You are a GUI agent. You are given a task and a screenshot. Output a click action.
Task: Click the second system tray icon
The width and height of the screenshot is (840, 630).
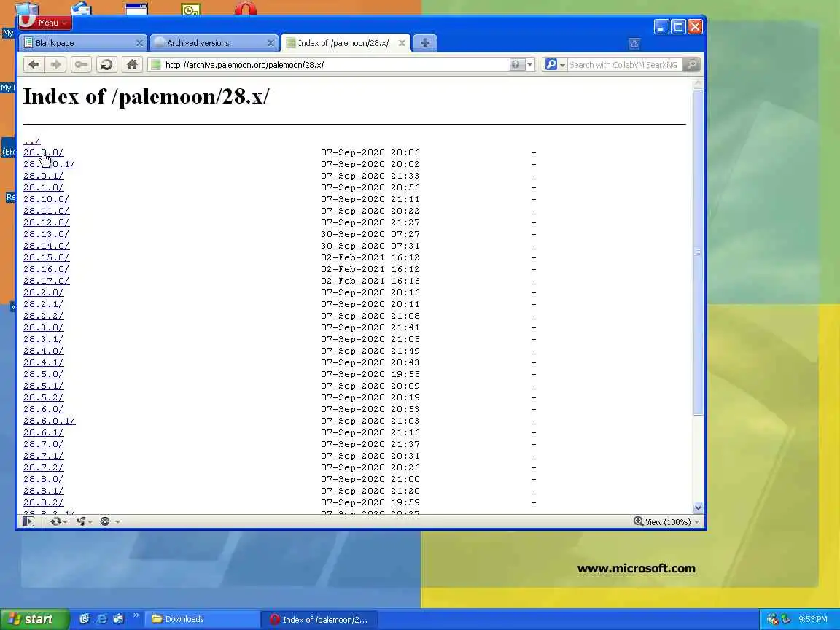tap(786, 619)
